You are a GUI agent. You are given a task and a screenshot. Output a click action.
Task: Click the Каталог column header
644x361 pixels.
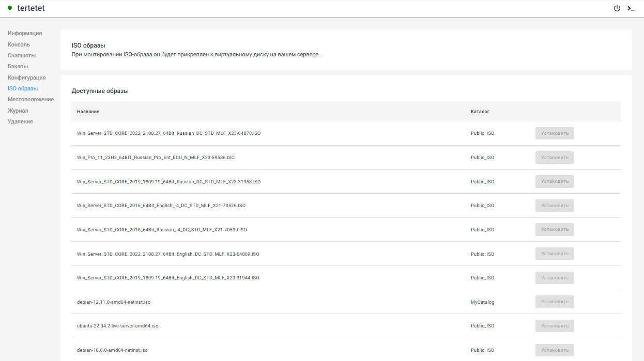[x=480, y=112]
